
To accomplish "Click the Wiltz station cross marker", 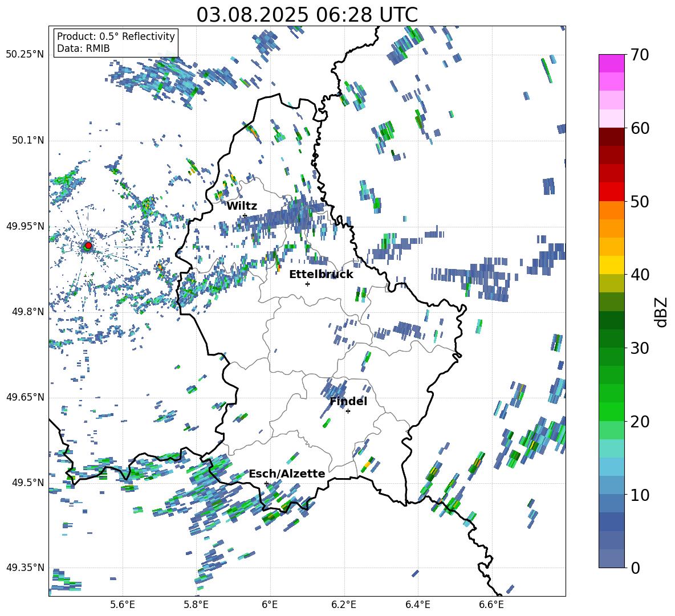I will pyautogui.click(x=245, y=216).
